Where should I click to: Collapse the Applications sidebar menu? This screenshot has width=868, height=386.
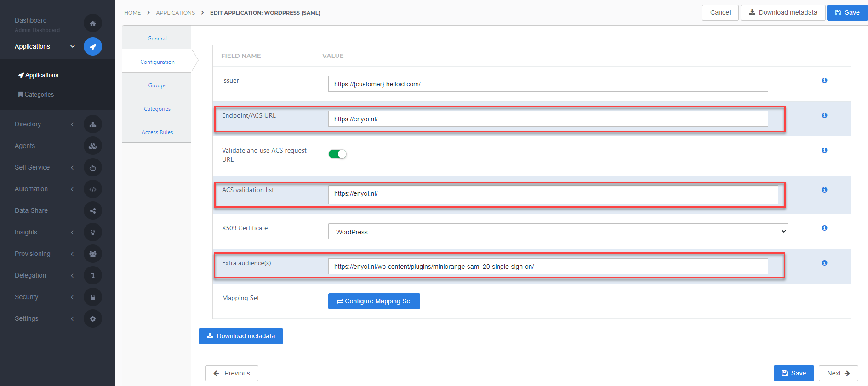[x=72, y=46]
